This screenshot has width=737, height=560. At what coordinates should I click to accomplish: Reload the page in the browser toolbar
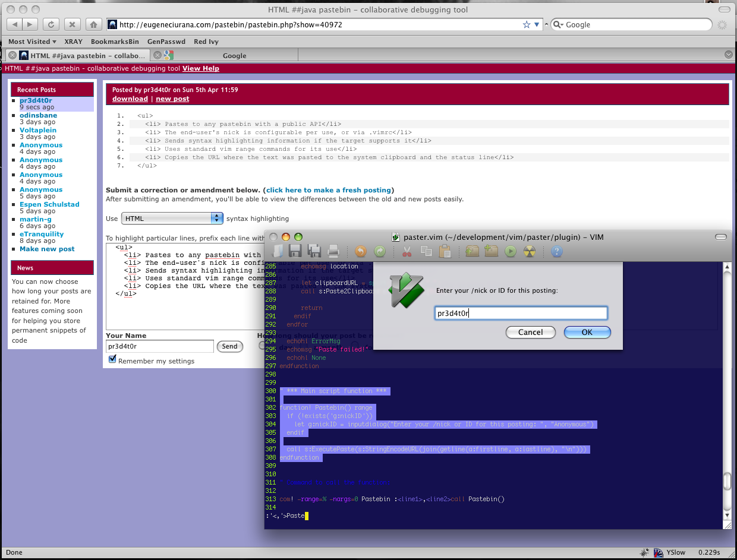coord(51,24)
